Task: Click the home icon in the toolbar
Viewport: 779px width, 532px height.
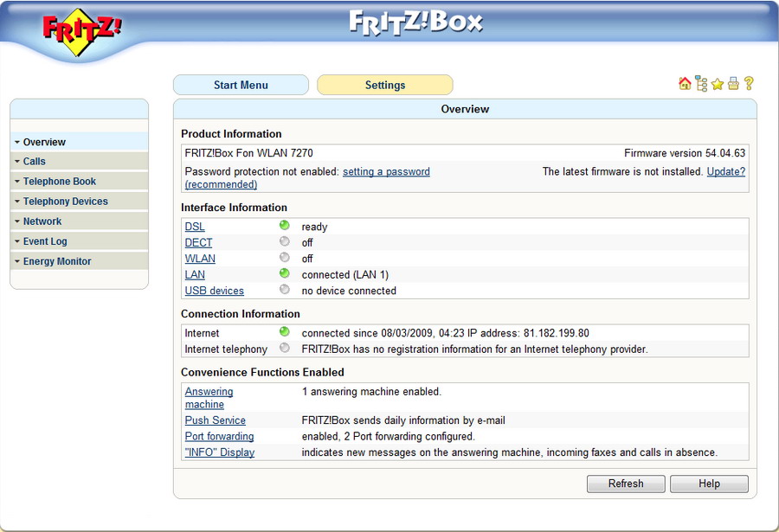Action: click(685, 84)
